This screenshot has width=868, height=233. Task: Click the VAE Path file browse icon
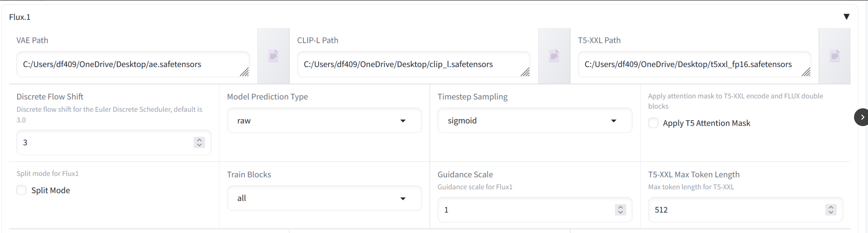click(273, 56)
